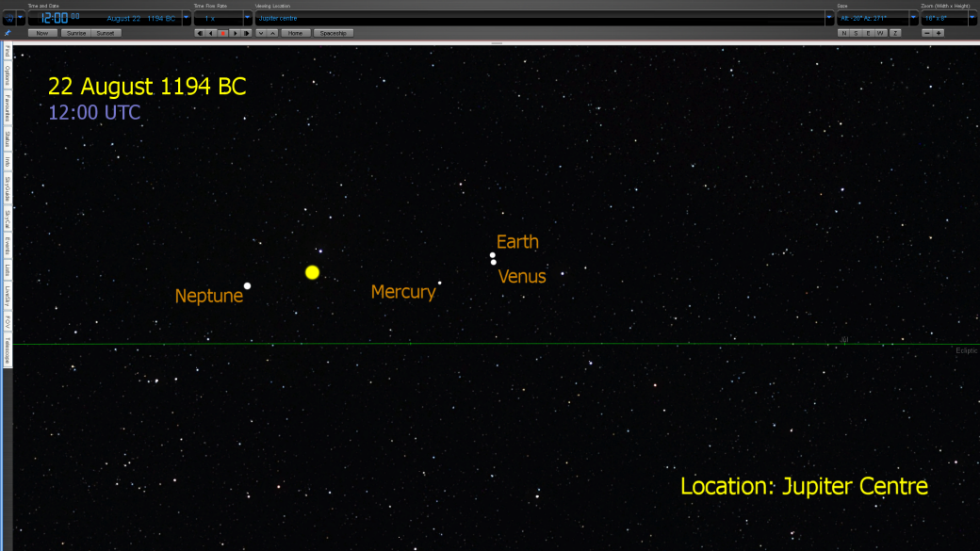The width and height of the screenshot is (980, 551).
Task: Face south with the S button
Action: 856,33
